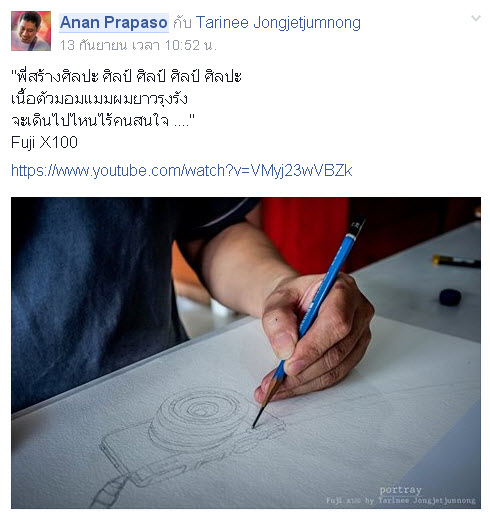
Task: Open the post options chevron menu
Action: (x=476, y=18)
